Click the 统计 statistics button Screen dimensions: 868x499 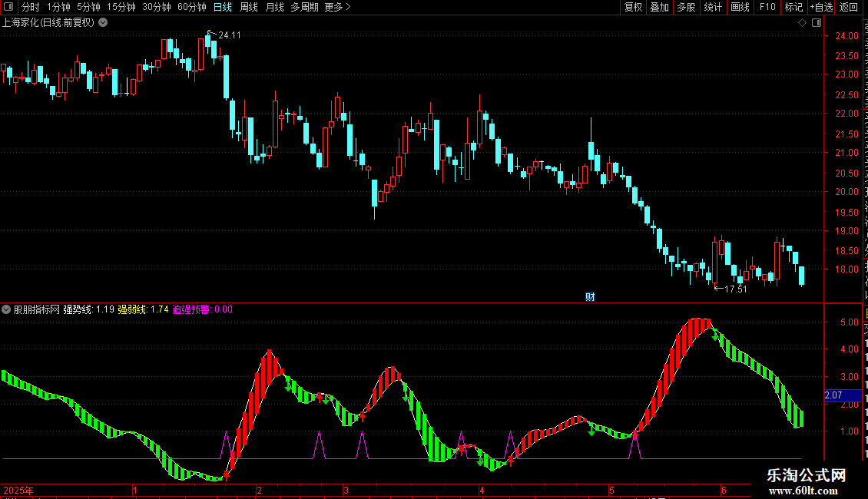pos(712,7)
